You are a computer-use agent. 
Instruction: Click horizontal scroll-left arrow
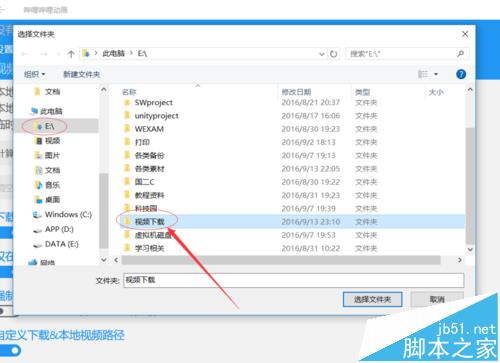(x=116, y=260)
